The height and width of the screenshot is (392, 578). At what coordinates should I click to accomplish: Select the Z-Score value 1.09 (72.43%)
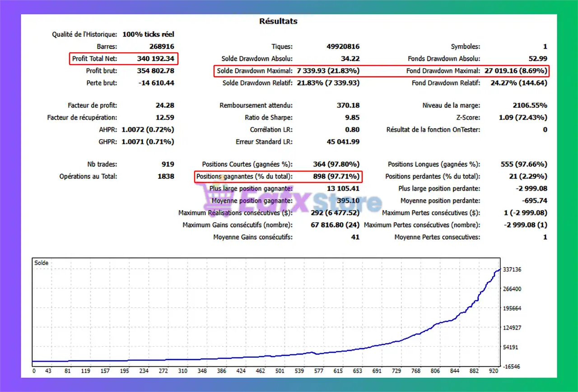click(523, 118)
